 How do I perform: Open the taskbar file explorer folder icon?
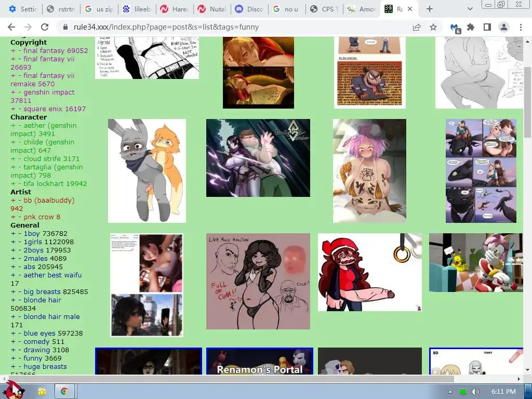42,392
